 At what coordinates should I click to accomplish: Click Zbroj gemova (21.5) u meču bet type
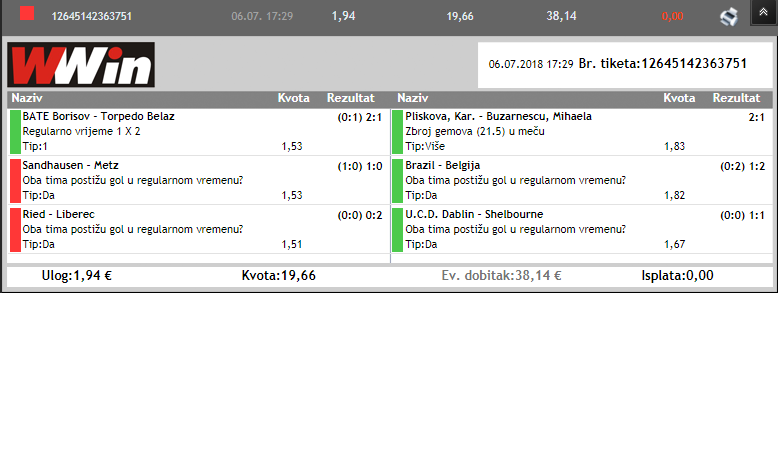tap(475, 131)
